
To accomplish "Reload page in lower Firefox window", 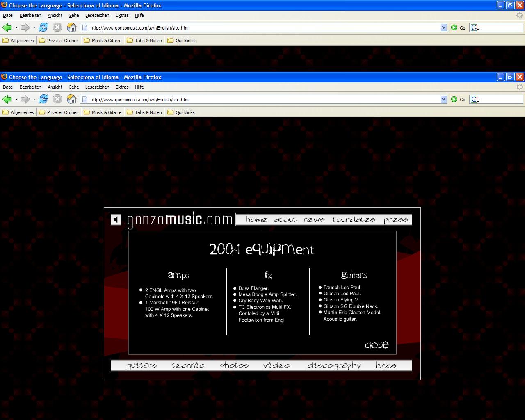I will (43, 99).
